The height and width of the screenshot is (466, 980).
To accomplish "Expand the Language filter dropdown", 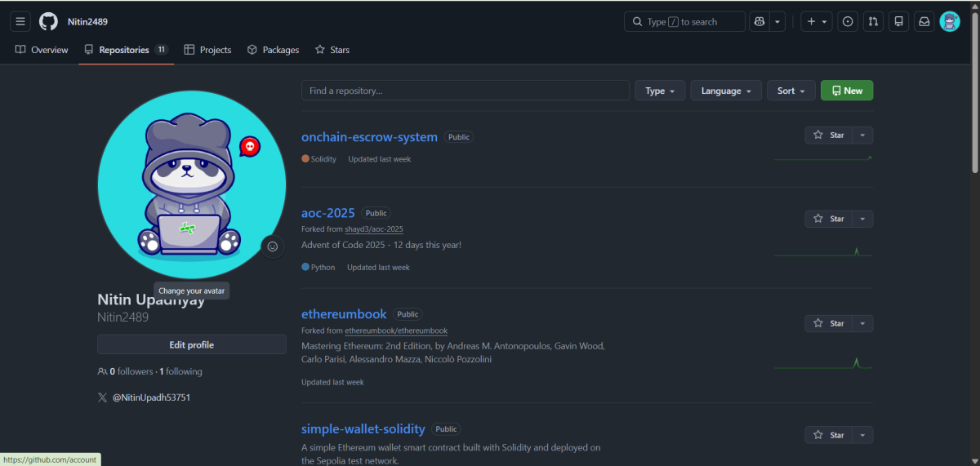I will click(x=725, y=91).
